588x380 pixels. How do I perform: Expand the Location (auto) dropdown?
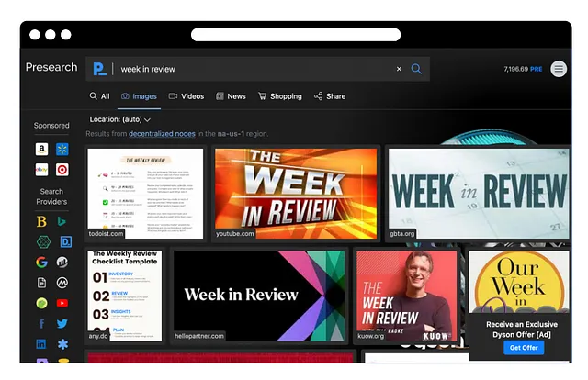(120, 119)
